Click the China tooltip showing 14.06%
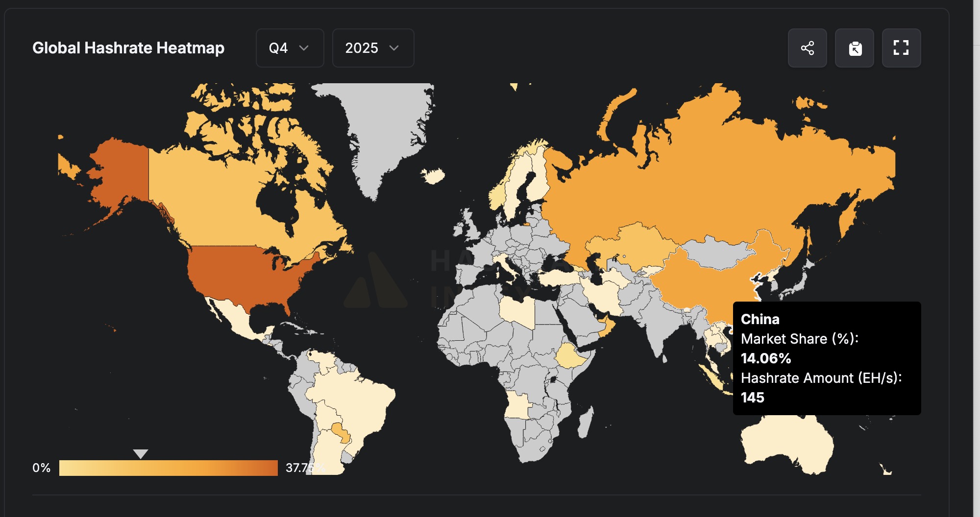 pyautogui.click(x=828, y=357)
